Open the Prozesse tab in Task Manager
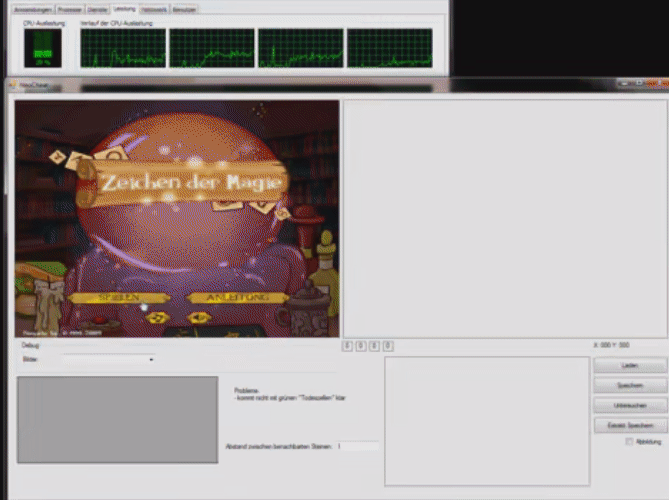The image size is (669, 500). coord(70,9)
